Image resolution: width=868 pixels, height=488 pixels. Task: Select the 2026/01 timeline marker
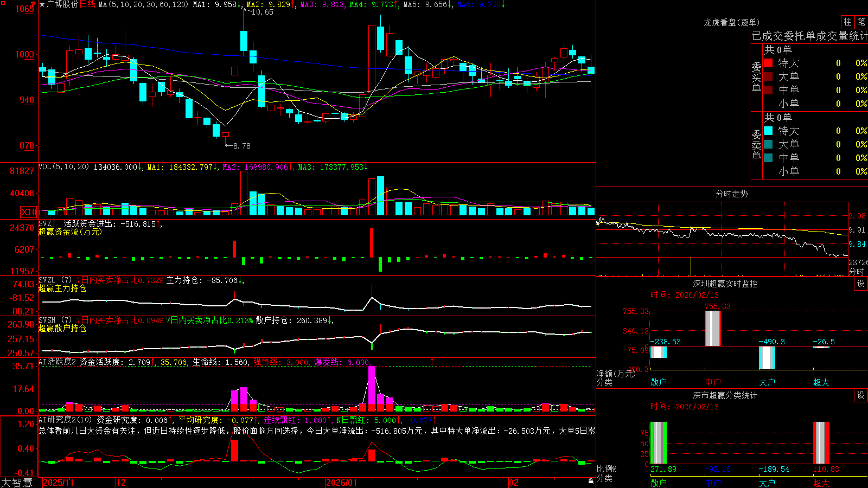tap(341, 483)
